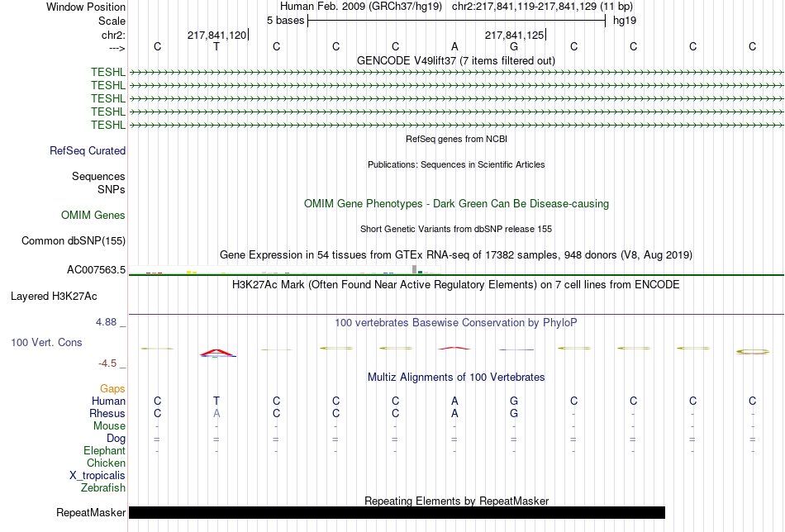785x532 pixels.
Task: Click base A in the top sequence row
Action: pos(454,46)
